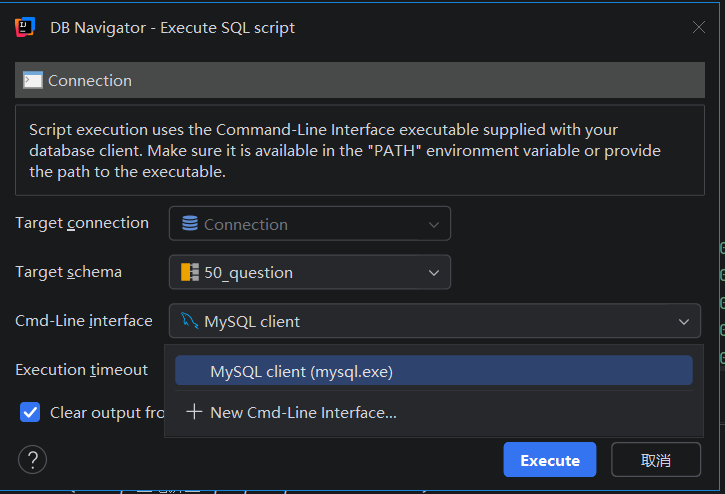The height and width of the screenshot is (494, 725).
Task: Click the plus icon for new interface
Action: 194,411
